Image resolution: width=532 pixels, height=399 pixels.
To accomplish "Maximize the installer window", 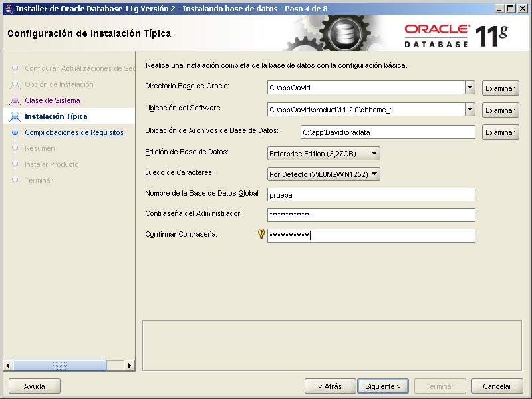I will (x=510, y=9).
